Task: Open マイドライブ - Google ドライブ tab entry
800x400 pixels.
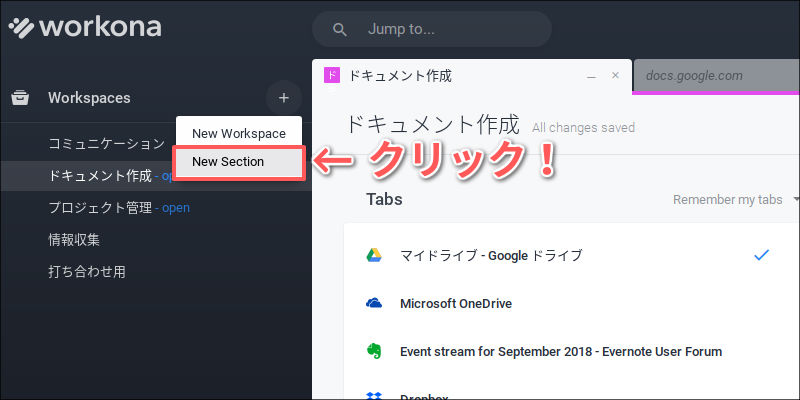Action: pyautogui.click(x=491, y=255)
